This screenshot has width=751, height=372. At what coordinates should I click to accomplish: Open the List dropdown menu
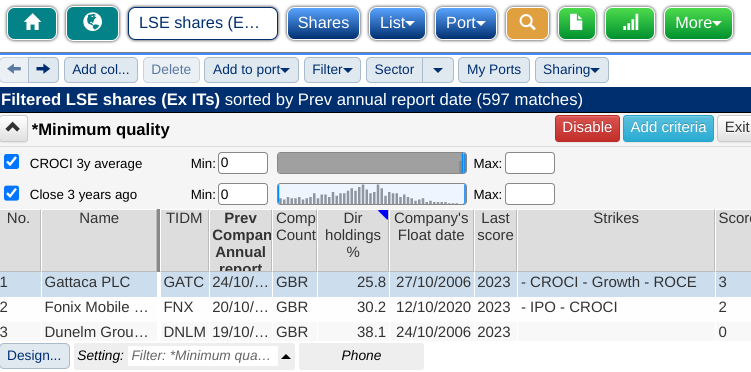tap(398, 23)
